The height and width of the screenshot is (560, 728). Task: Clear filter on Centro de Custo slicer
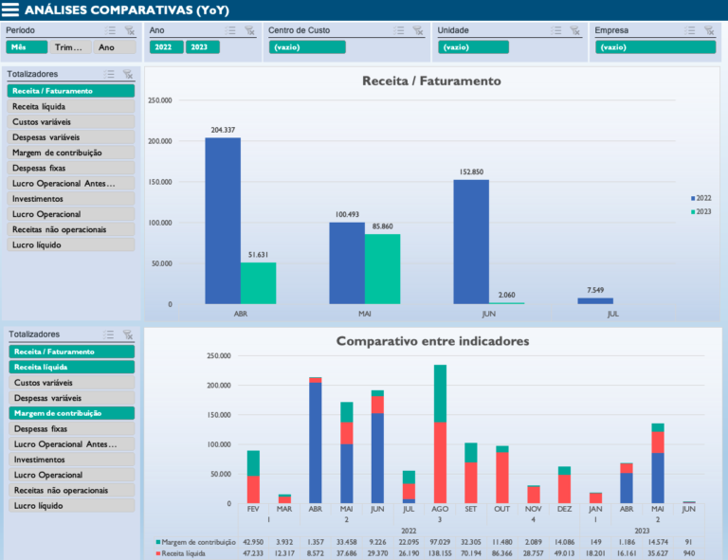[x=418, y=30]
